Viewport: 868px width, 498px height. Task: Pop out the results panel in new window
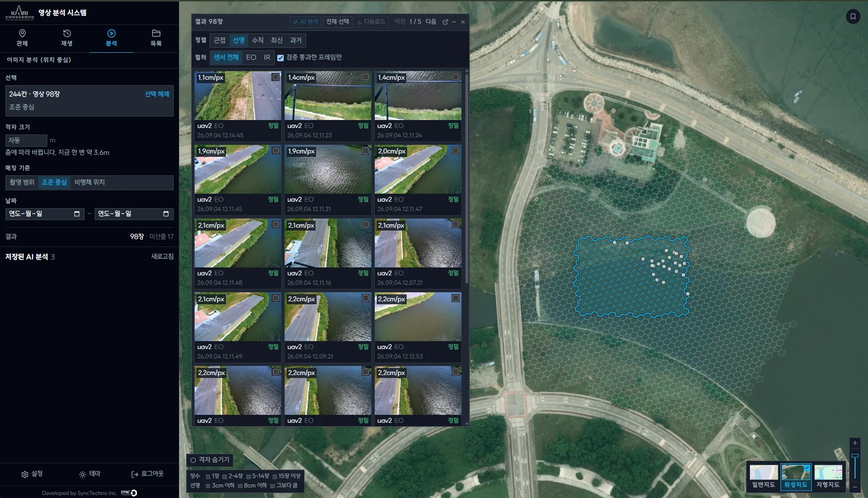(x=445, y=22)
